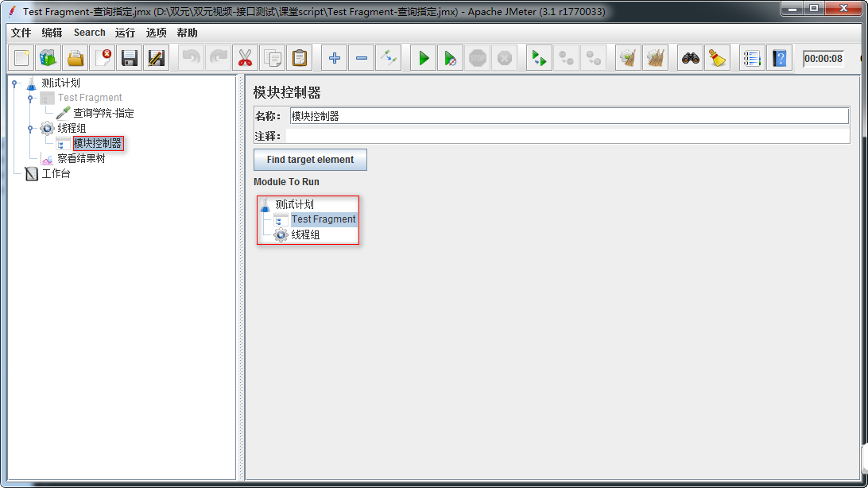Open the 编辑 menu

(52, 33)
